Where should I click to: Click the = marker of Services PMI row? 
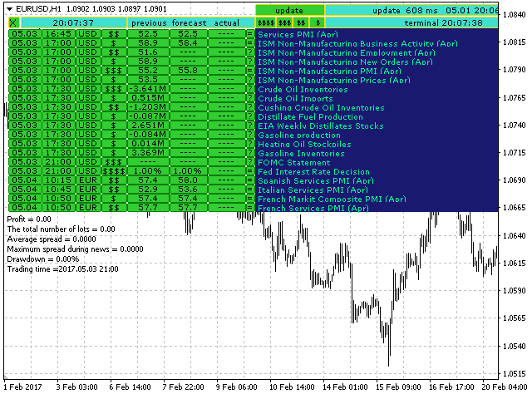coord(250,34)
